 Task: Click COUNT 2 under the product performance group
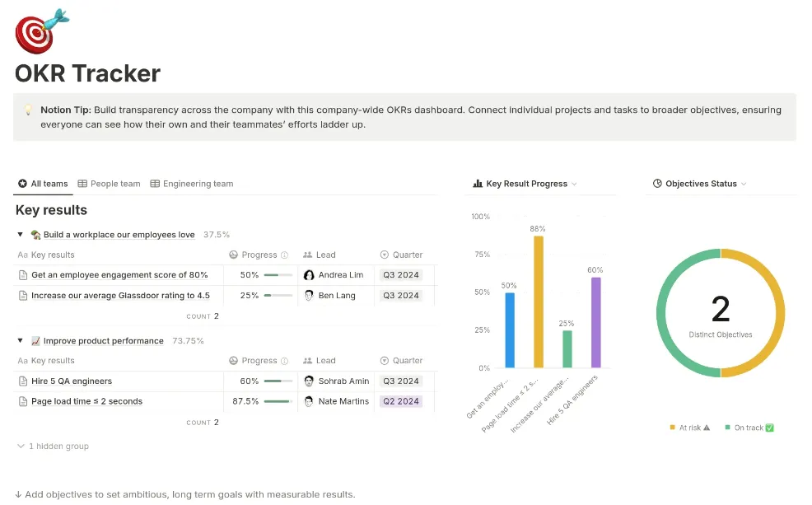pos(203,423)
